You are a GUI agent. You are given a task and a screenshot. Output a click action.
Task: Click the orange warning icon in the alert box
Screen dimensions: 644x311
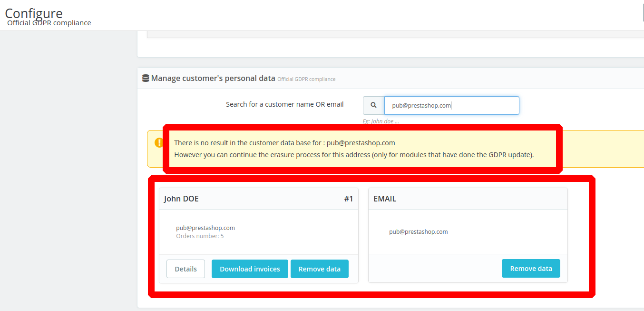pos(159,142)
